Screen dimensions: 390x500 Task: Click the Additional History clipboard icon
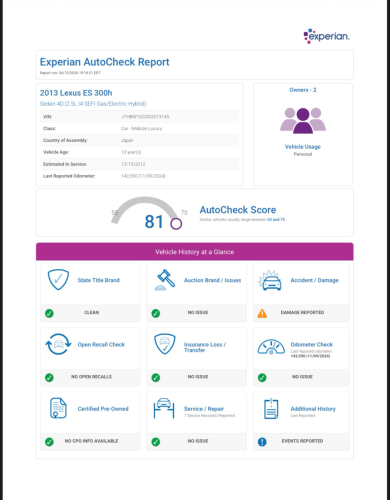pos(271,408)
